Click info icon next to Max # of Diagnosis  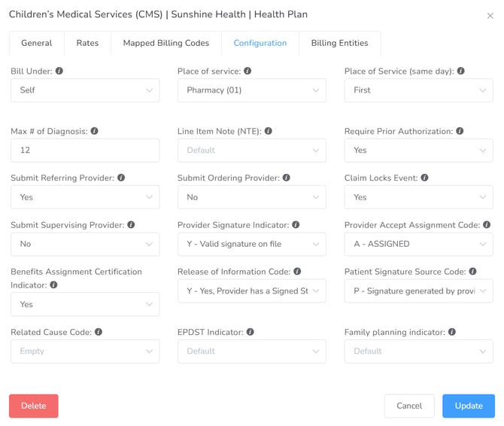pyautogui.click(x=94, y=131)
